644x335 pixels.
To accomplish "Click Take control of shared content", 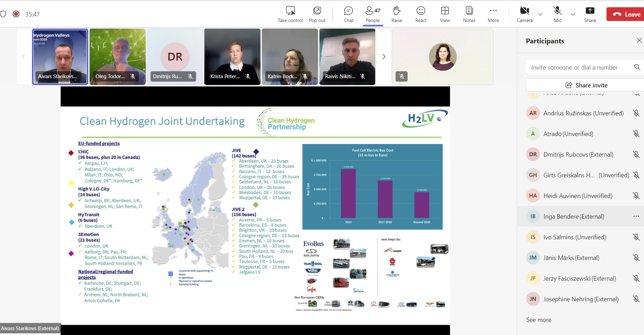I will [290, 14].
